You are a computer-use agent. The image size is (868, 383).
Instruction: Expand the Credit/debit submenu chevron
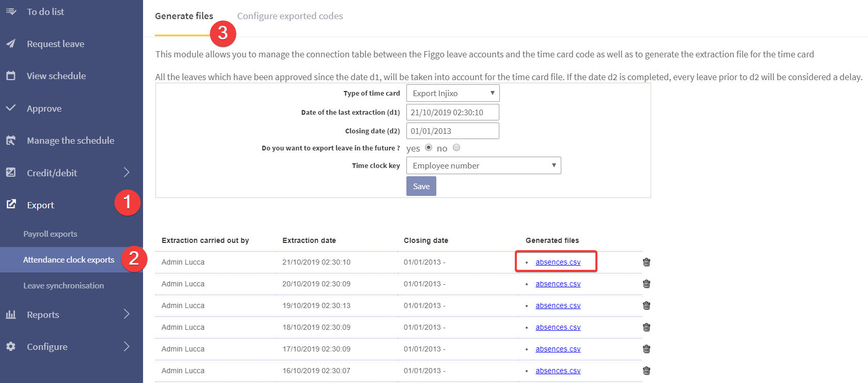click(x=127, y=172)
